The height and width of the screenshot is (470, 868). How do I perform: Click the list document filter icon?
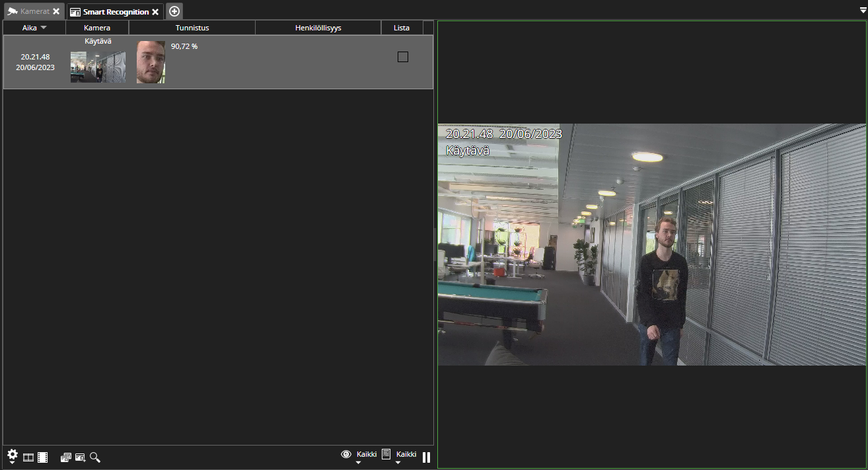point(386,454)
